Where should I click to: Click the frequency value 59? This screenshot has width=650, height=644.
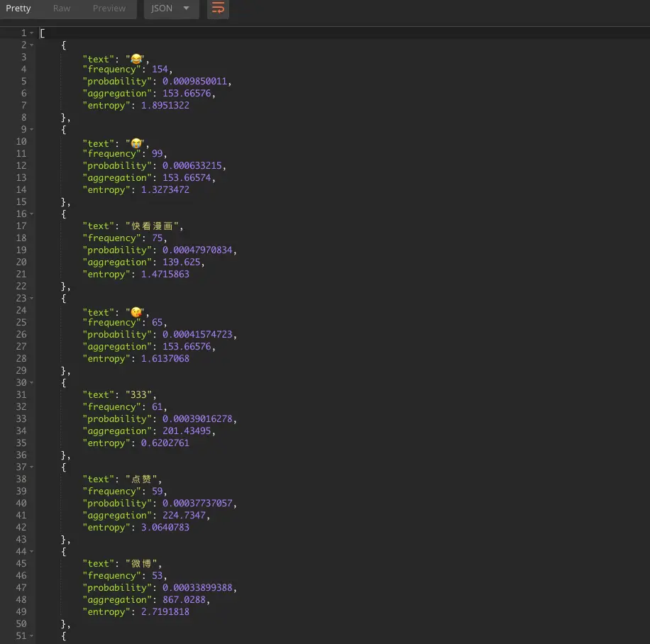(157, 491)
